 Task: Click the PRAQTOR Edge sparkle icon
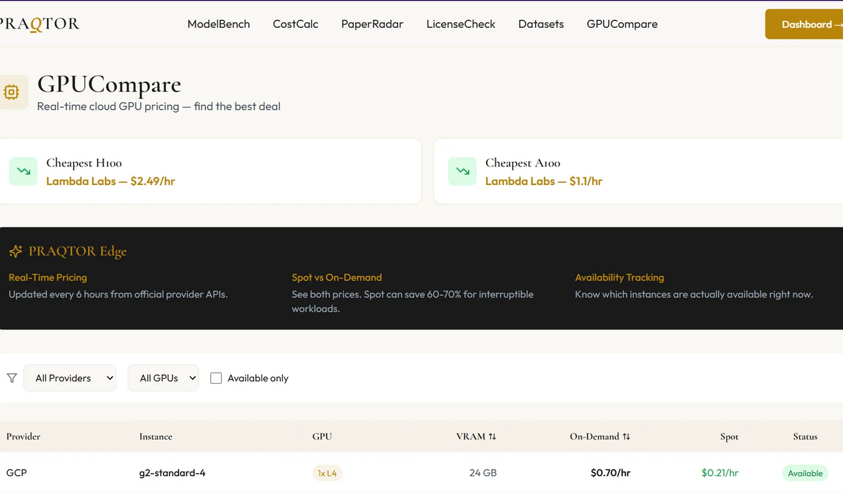coord(16,251)
